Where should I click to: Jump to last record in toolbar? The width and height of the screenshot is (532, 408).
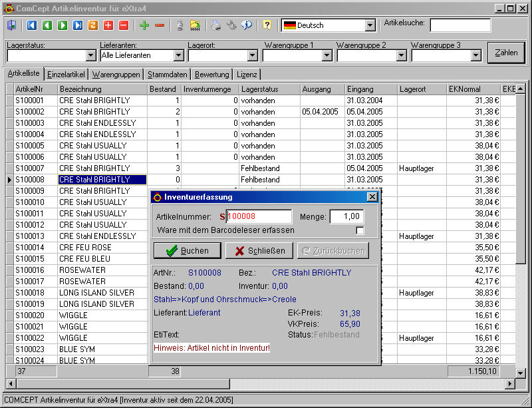[x=78, y=25]
